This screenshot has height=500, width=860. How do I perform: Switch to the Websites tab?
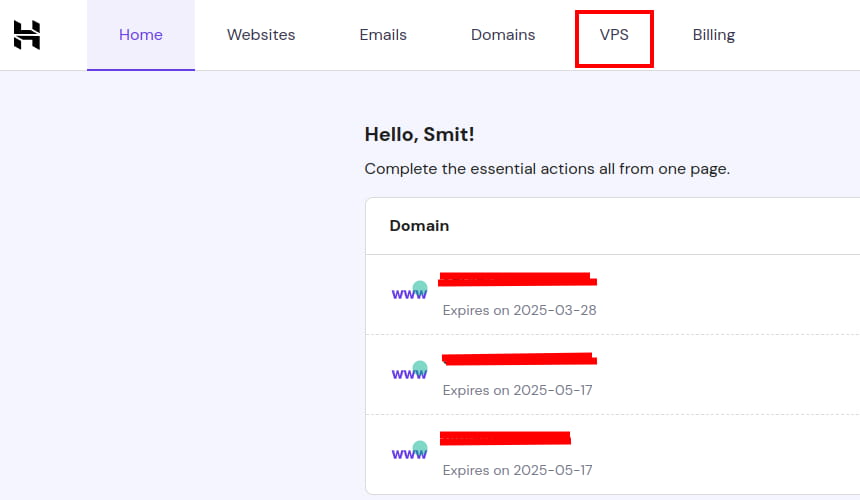tap(261, 35)
